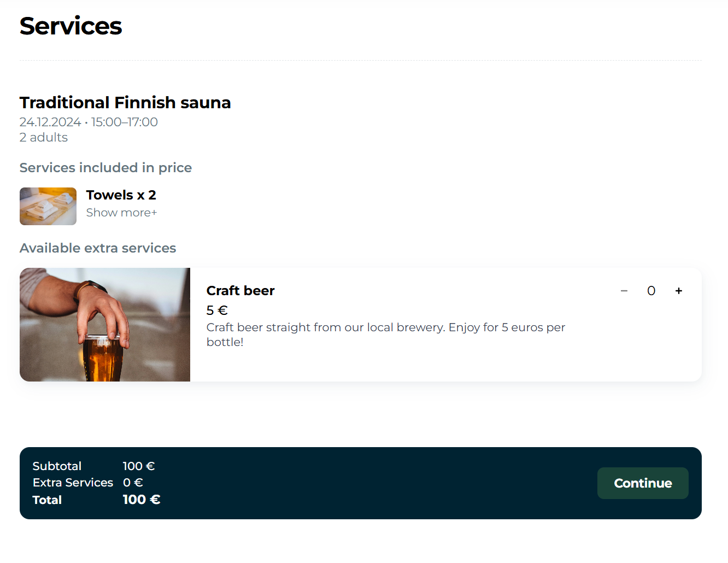Increase Craft beer quantity with plus icon

[678, 291]
